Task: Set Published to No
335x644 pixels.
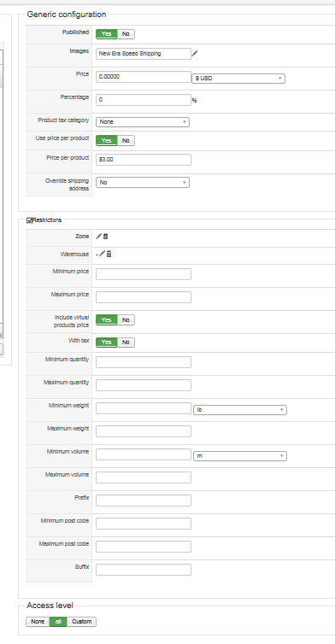Action: coord(126,33)
